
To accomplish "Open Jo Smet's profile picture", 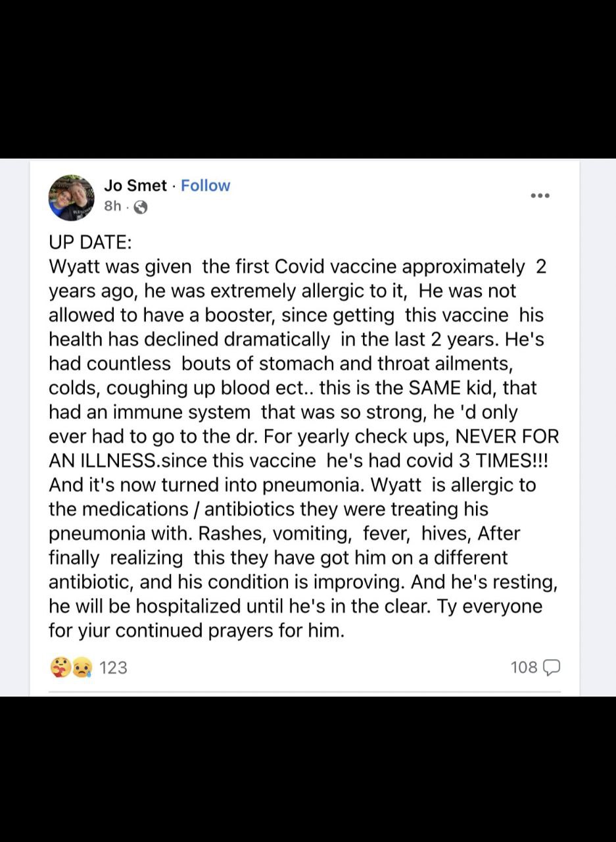I will click(71, 197).
